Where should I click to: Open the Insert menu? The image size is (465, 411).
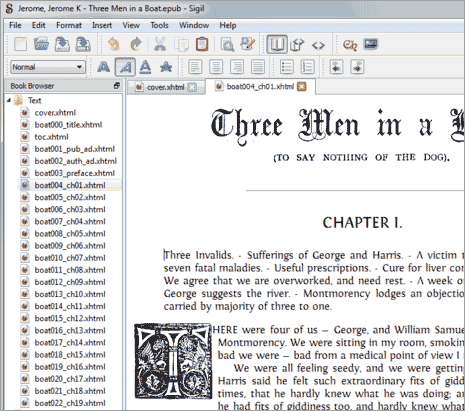pyautogui.click(x=102, y=25)
